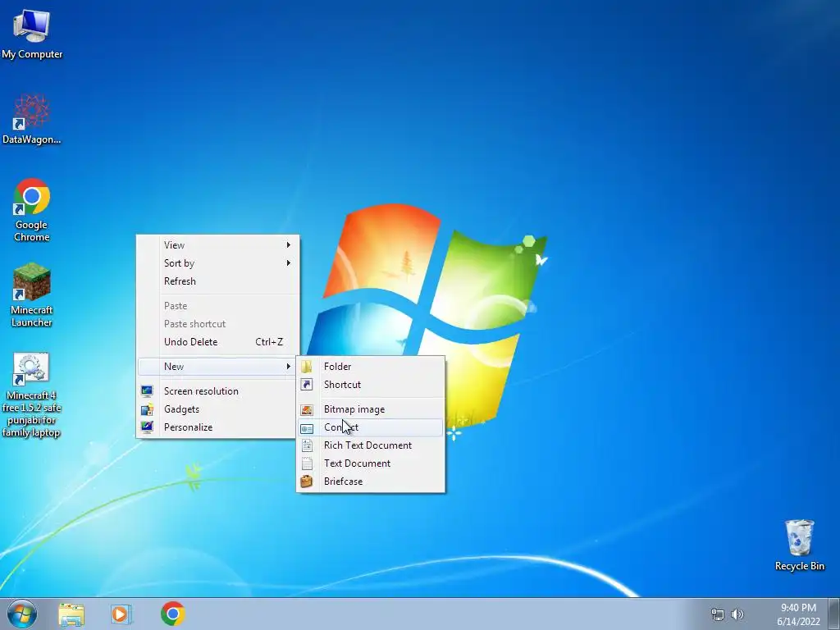Select the DataWagon desktop shortcut

[x=32, y=119]
